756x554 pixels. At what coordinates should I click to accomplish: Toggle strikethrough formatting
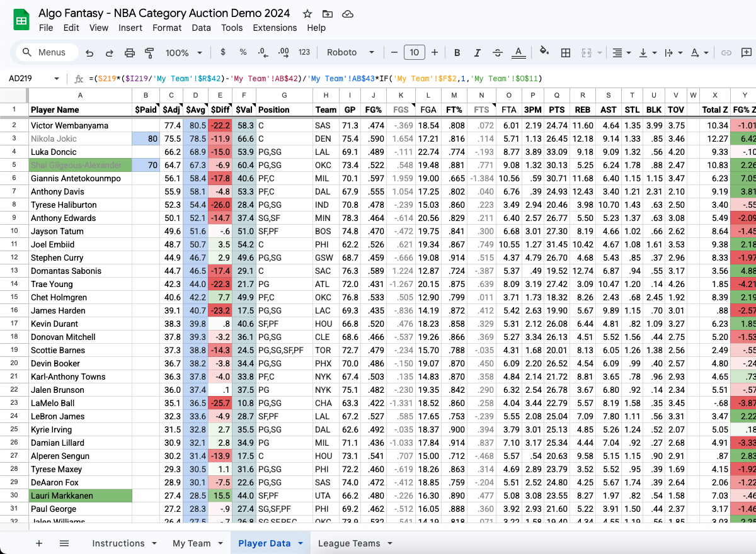pos(498,53)
